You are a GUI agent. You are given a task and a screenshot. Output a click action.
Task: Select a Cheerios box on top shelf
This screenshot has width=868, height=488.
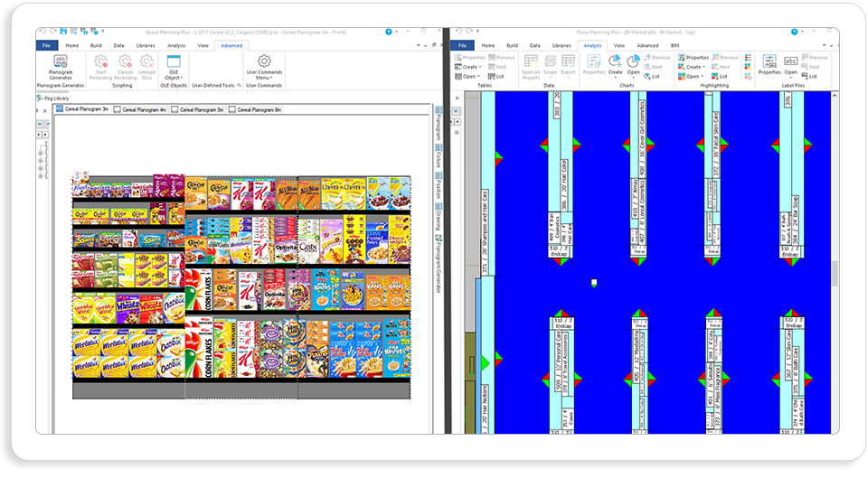[332, 193]
